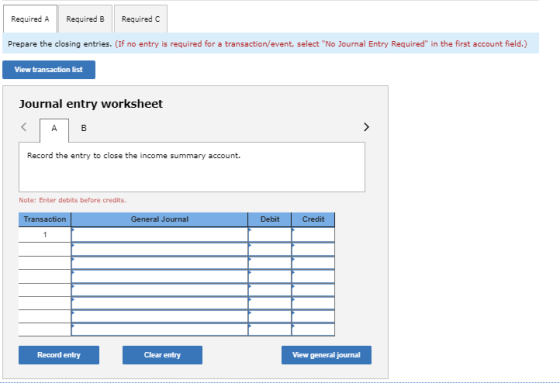Select first General Journal account field in transaction 1 row
560x383 pixels.
160,235
